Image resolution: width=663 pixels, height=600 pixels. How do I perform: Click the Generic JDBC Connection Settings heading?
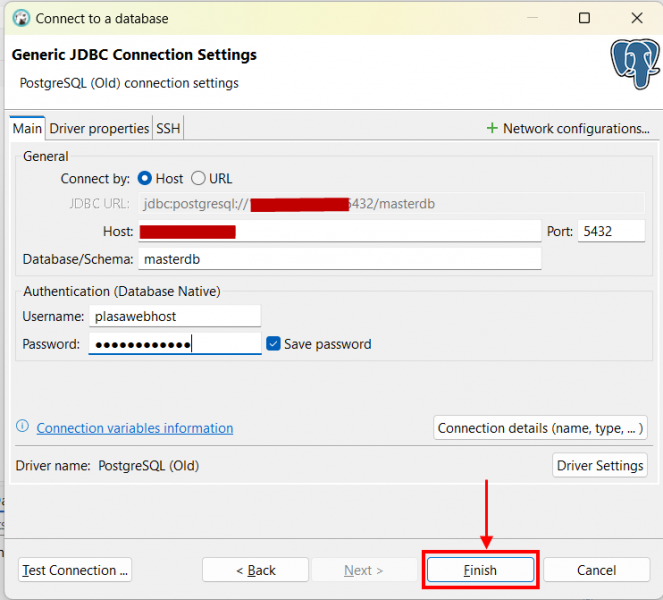134,55
